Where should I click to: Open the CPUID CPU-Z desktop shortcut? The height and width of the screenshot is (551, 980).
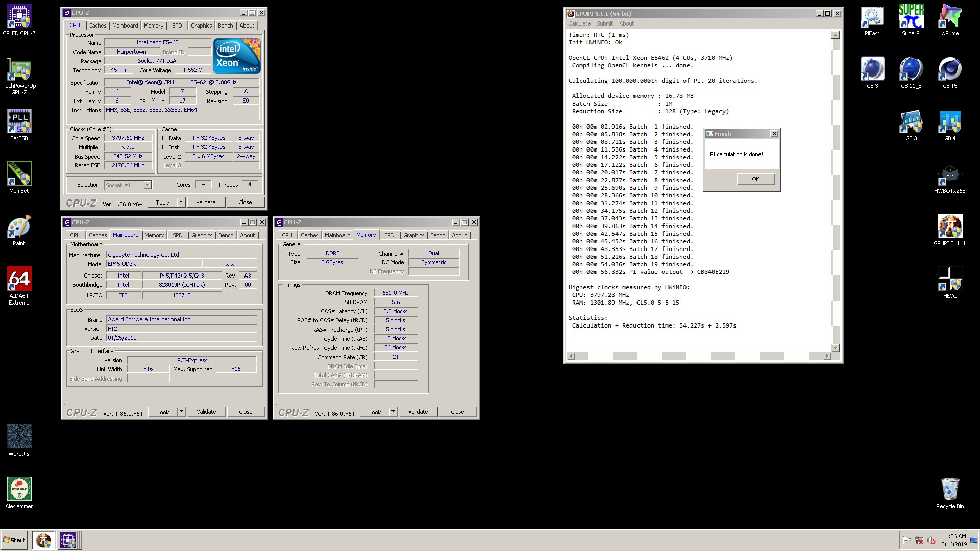tap(19, 20)
